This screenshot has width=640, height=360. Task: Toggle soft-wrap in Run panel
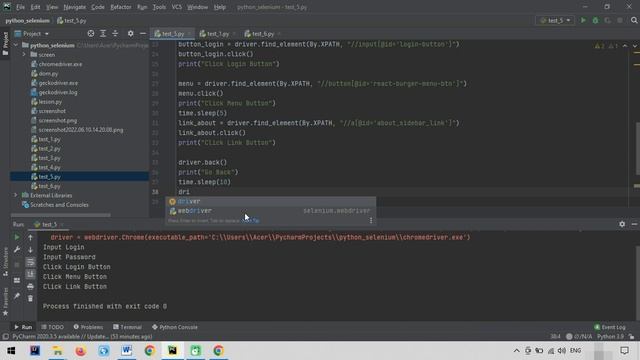tap(30, 262)
